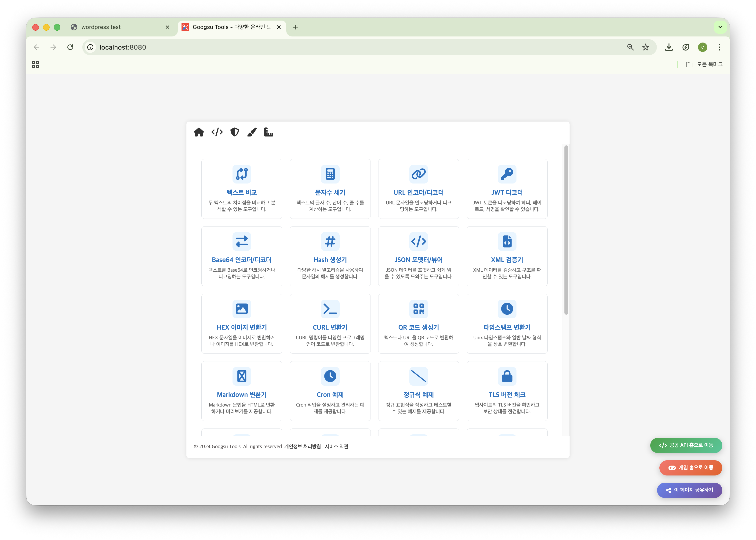Screen dimensions: 756x540
Task: Open a new browser tab
Action: (295, 27)
